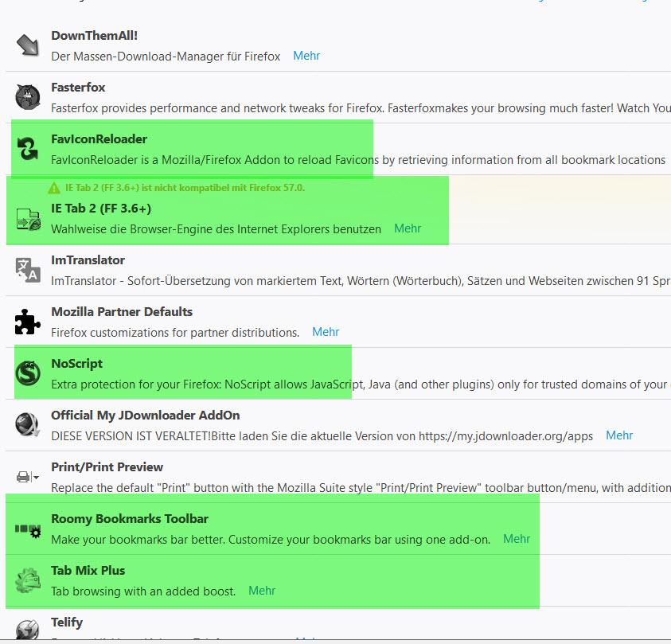Select the Tab Mix Plus gear icon

point(28,580)
